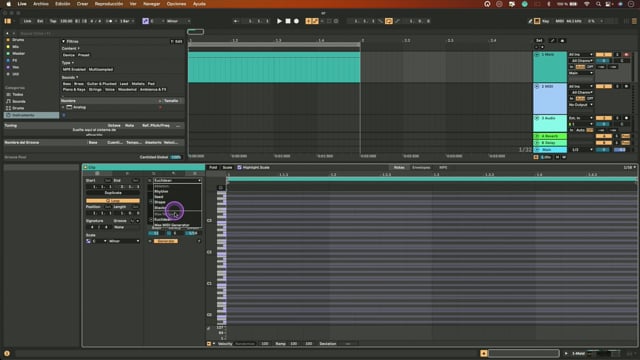Viewport: 640px width, 360px height.
Task: Select Instruments category in browser
Action: pyautogui.click(x=31, y=115)
